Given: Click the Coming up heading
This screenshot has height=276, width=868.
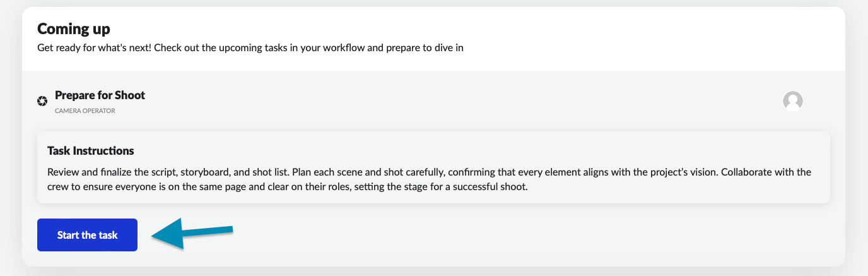Looking at the screenshot, I should (74, 29).
